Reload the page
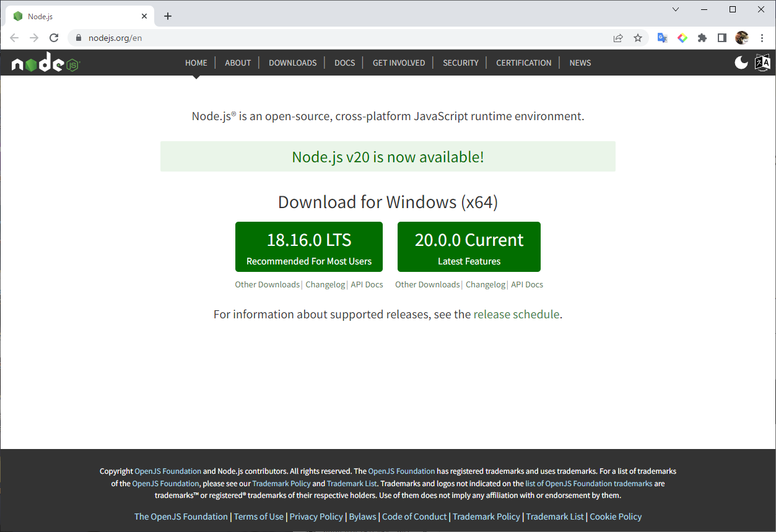Screen dimensions: 776x532 pos(54,38)
